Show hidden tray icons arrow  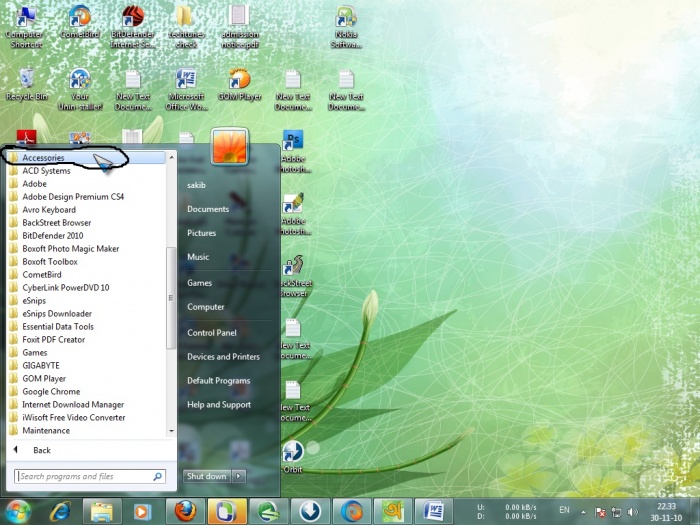583,512
